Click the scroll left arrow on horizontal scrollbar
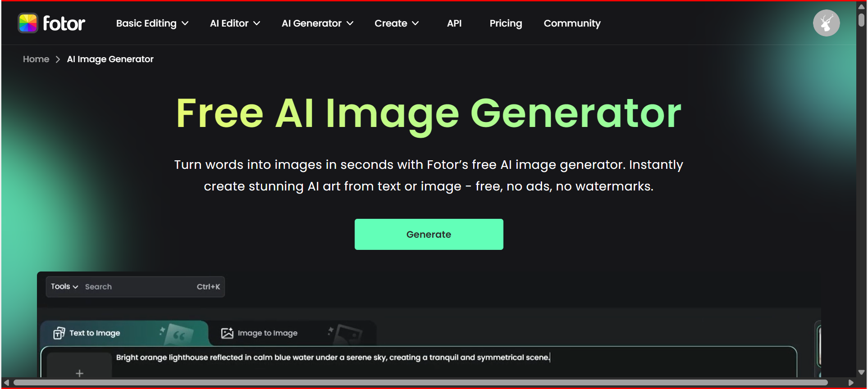This screenshot has height=389, width=868. (x=6, y=383)
